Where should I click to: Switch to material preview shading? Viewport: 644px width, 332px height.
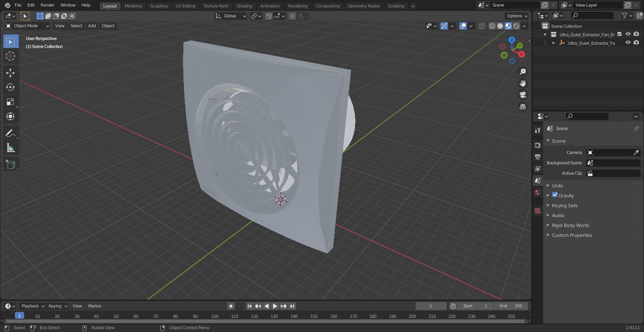(508, 26)
